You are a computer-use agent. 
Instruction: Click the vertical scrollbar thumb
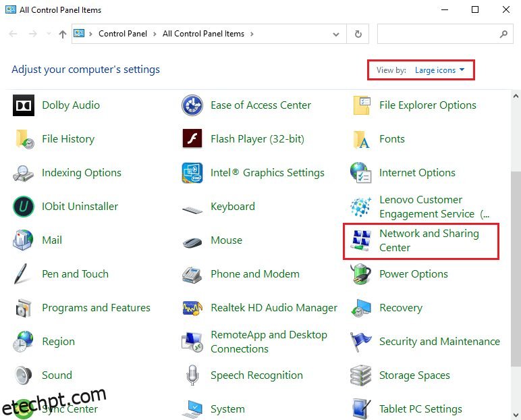(x=516, y=267)
